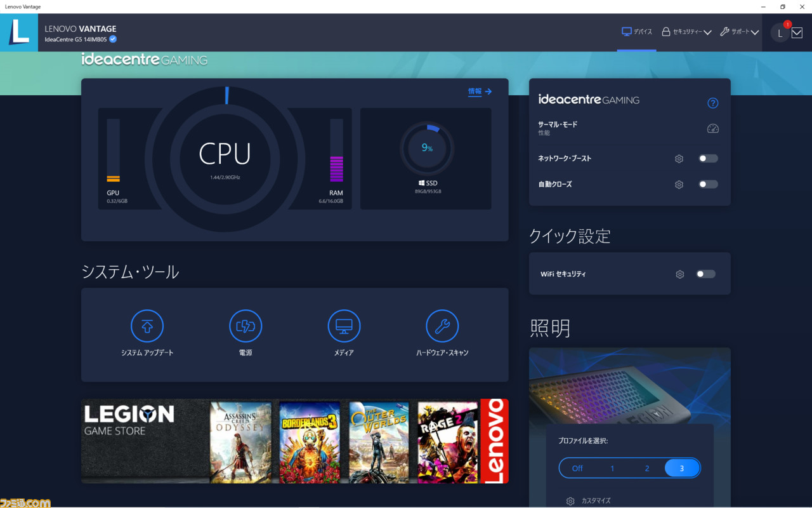Click the SSD 9% usage ring

coord(427,148)
